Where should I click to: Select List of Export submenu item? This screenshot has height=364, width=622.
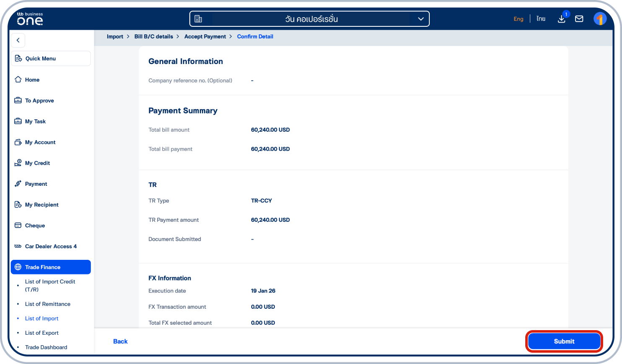[42, 333]
